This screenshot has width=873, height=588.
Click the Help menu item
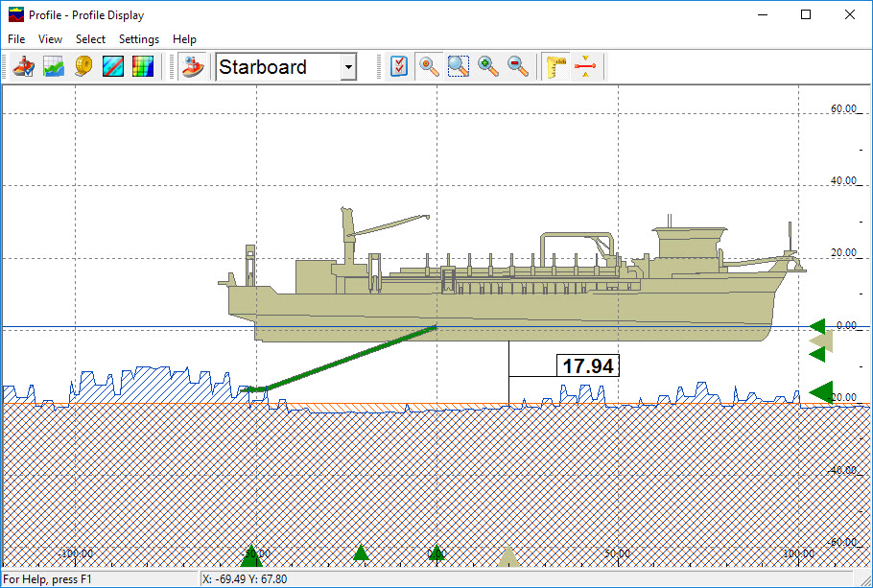pos(184,39)
